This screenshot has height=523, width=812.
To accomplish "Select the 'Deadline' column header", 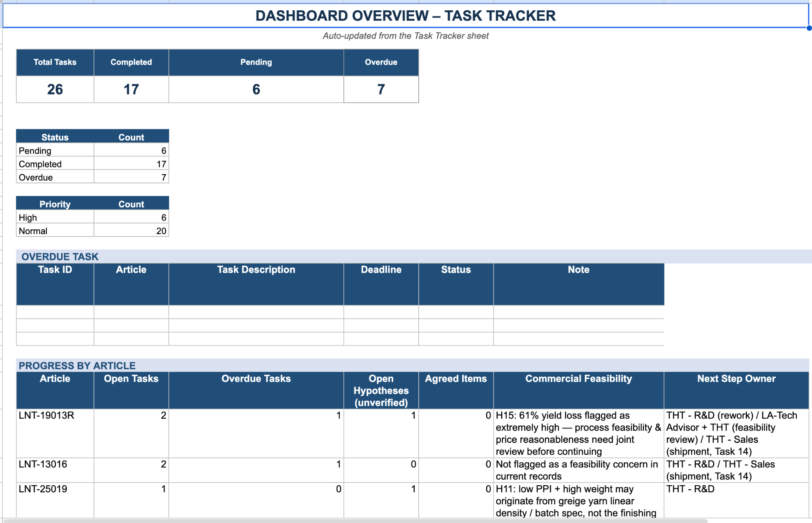I will (381, 284).
